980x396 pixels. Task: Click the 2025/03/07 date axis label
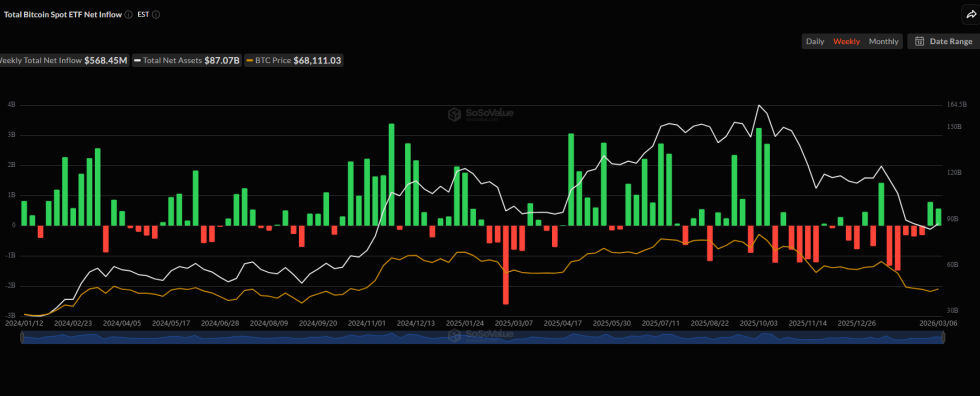tap(514, 324)
